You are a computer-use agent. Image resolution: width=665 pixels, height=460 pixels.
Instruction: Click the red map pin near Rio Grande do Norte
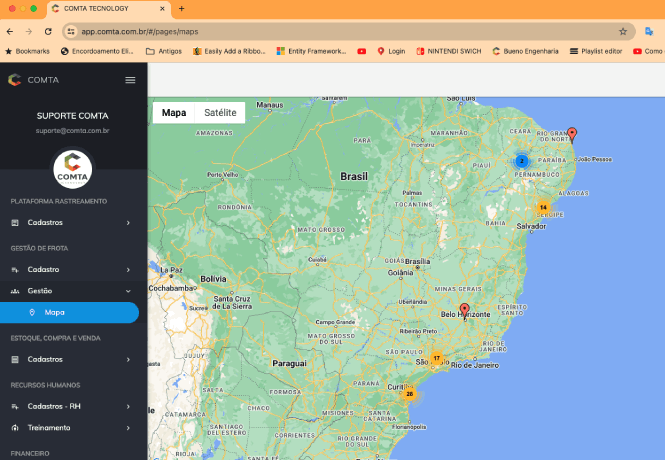tap(572, 135)
